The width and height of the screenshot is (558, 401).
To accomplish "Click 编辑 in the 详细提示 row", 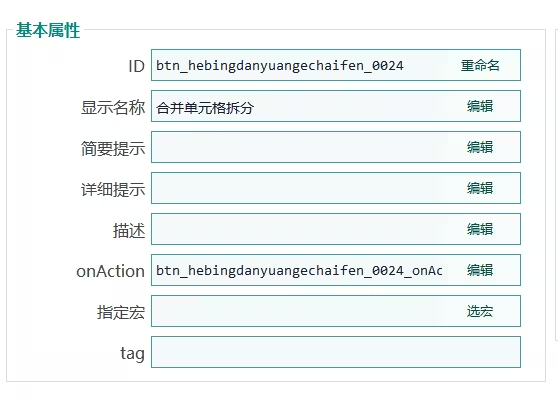I will 480,188.
